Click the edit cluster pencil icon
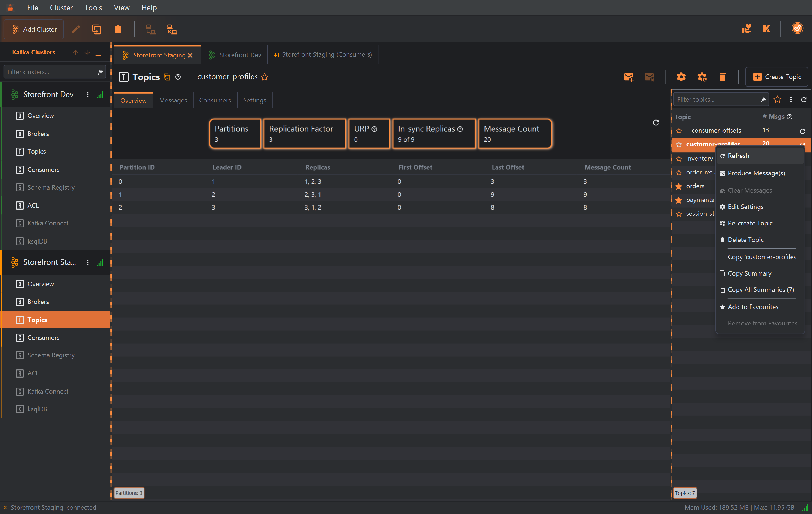 click(75, 29)
